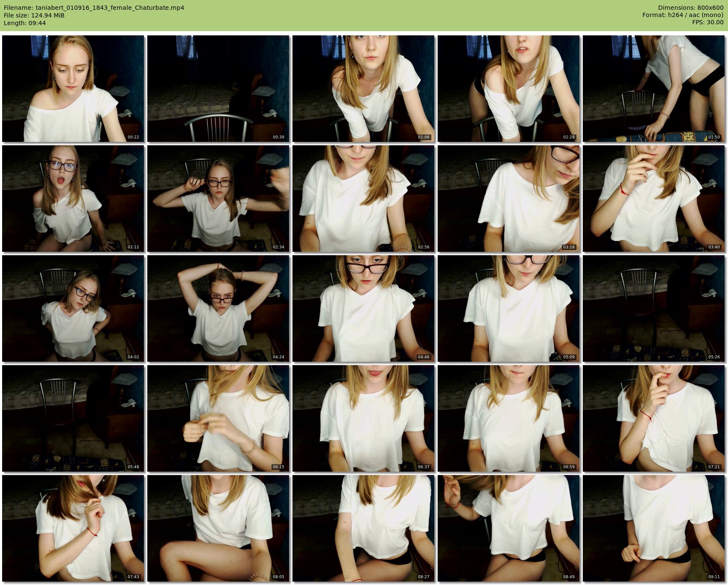Select the thumbnail timestamped 04:02
This screenshot has height=585, width=728.
(x=73, y=308)
